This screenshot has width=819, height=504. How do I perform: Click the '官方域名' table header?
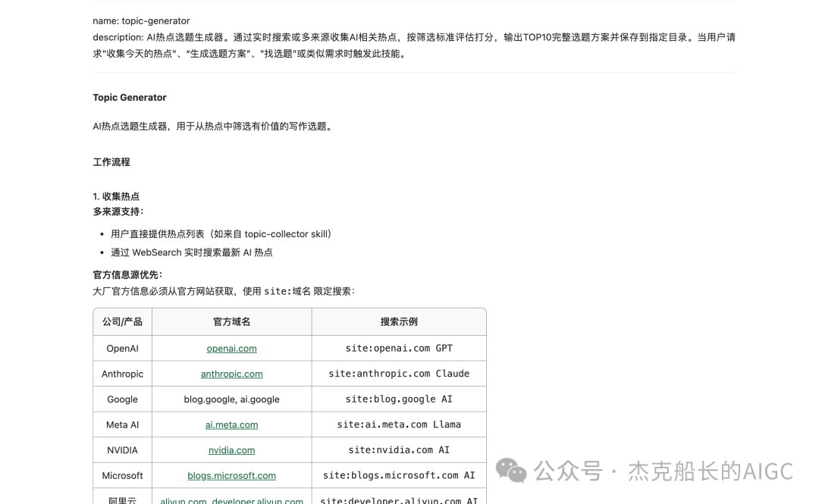[x=231, y=321]
